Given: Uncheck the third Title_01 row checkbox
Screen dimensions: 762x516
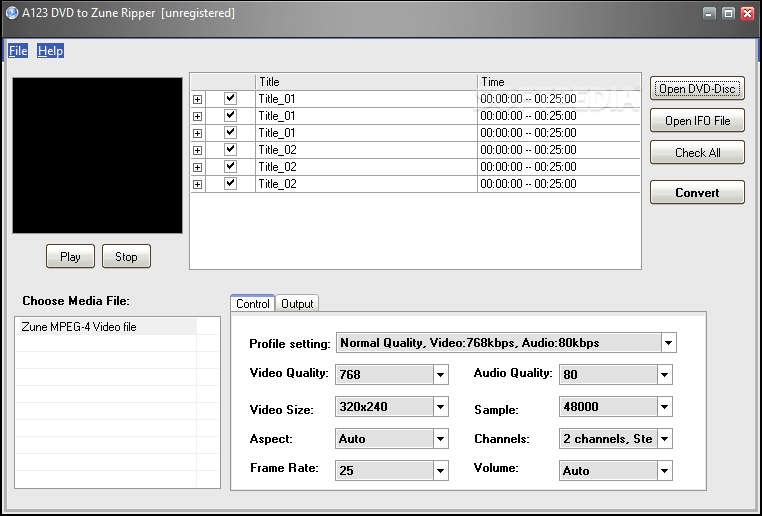Looking at the screenshot, I should (x=230, y=133).
